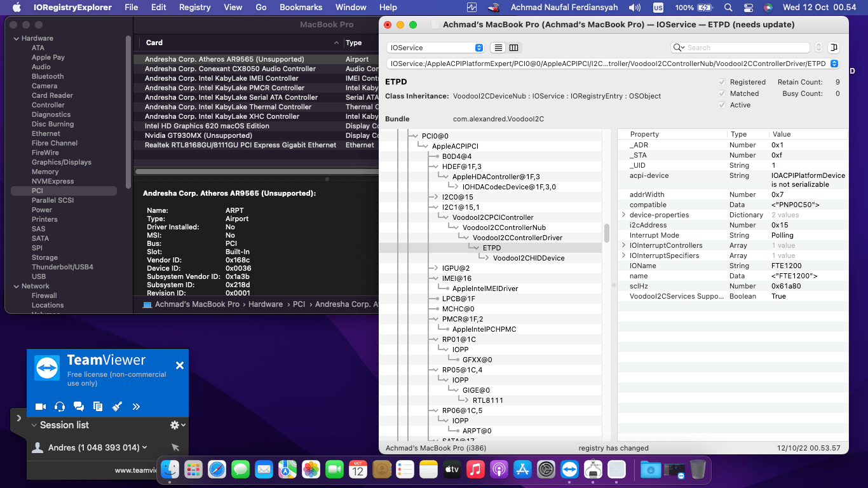868x488 pixels.
Task: Switch IORegistryExplorer to column view
Action: [x=513, y=48]
